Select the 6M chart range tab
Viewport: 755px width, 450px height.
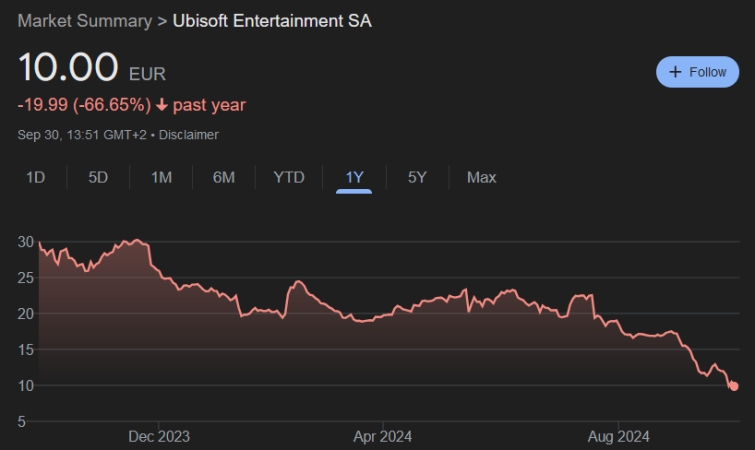pyautogui.click(x=224, y=178)
